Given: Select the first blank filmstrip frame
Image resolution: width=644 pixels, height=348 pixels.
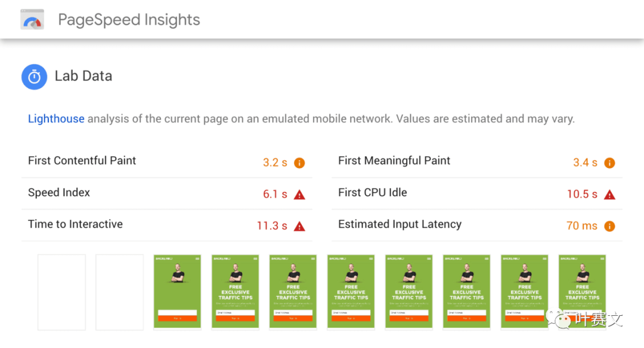Looking at the screenshot, I should (61, 291).
